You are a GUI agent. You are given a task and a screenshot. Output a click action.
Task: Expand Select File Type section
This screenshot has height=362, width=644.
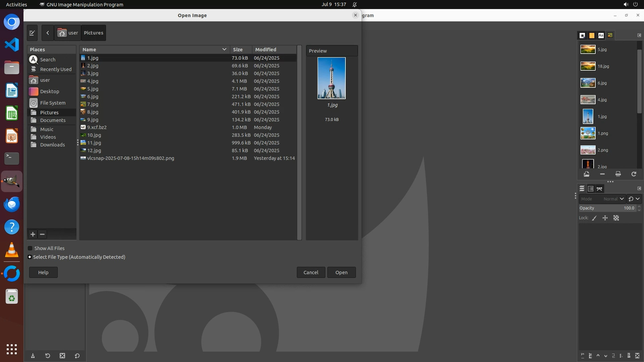[x=30, y=257]
